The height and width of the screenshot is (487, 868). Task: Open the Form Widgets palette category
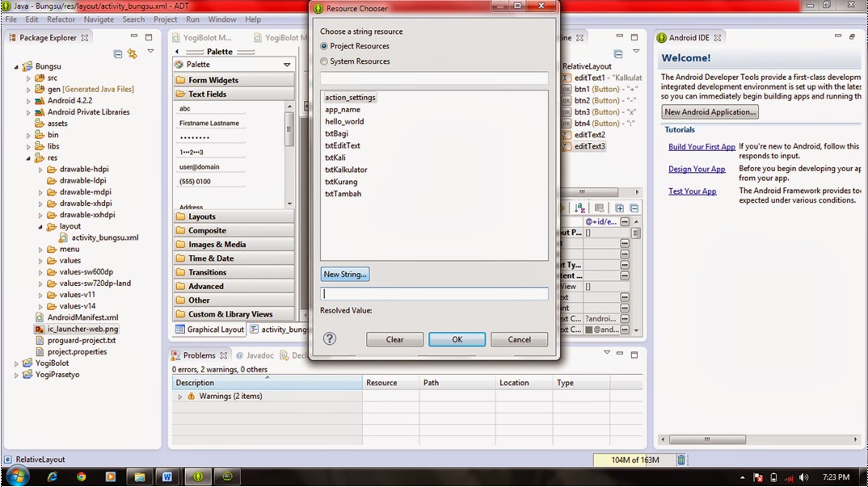click(x=234, y=80)
